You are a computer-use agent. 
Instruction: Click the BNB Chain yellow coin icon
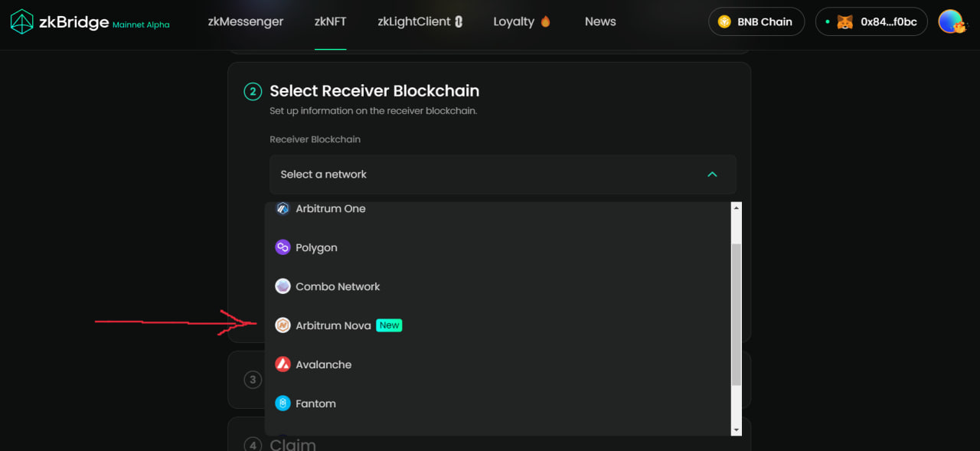click(x=723, y=21)
